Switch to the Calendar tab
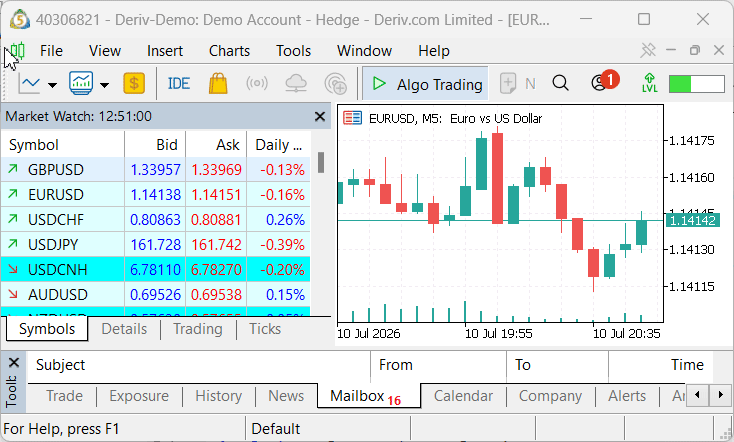Screen dimensions: 734x442 pyautogui.click(x=463, y=396)
